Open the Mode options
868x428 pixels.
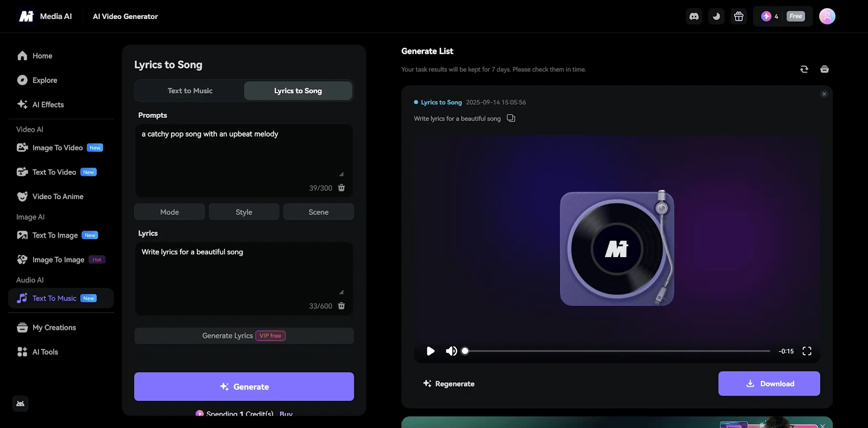point(169,212)
